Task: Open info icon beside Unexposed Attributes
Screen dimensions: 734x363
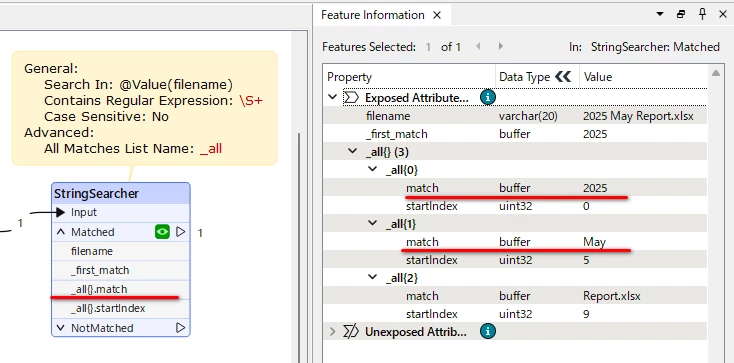Action: pyautogui.click(x=488, y=332)
